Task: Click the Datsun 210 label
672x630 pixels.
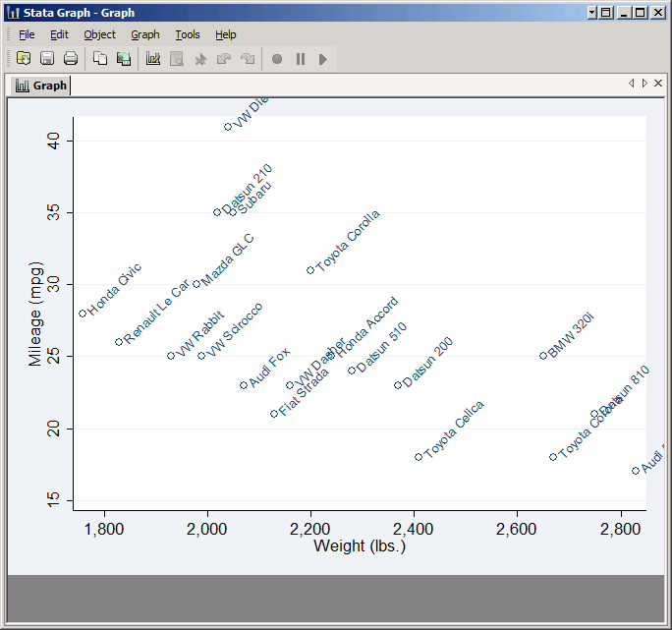Action: (247, 189)
